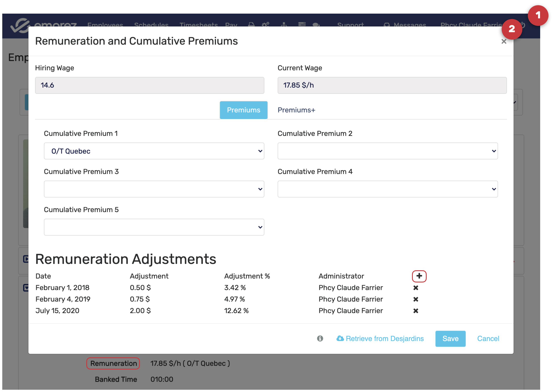
Task: Open the Cumulative Premium 1 dropdown
Action: pos(154,151)
